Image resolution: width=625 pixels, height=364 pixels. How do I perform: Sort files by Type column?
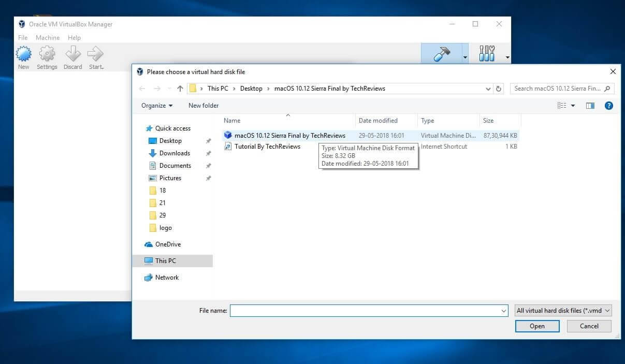coord(427,121)
